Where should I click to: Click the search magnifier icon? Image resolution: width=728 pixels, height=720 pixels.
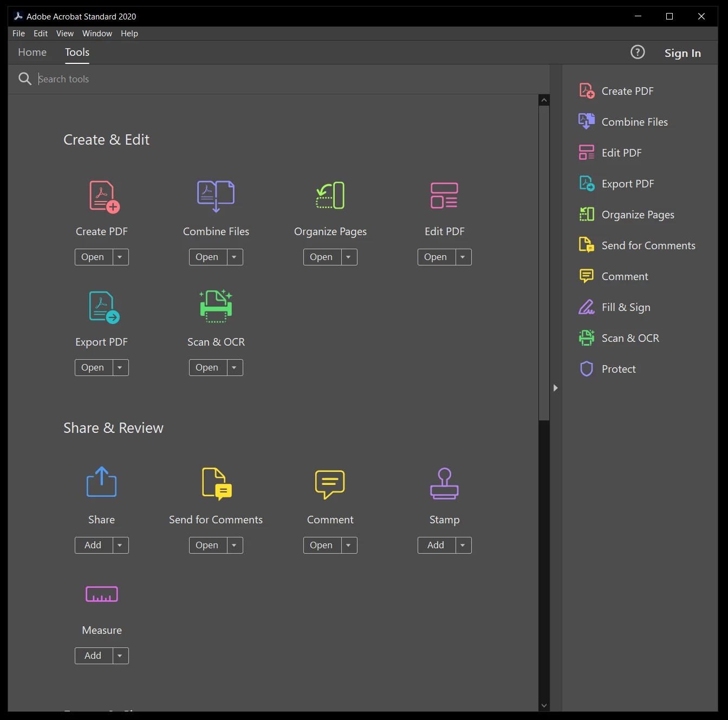(25, 79)
